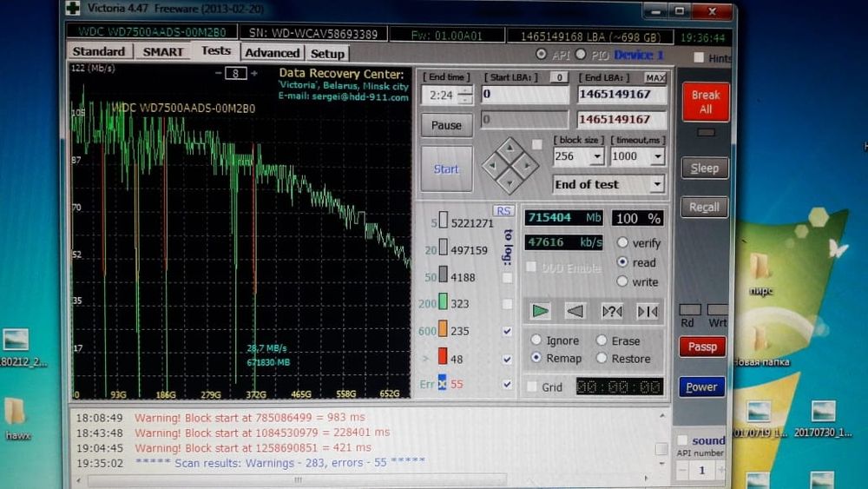Select the verify test mode

tap(622, 242)
